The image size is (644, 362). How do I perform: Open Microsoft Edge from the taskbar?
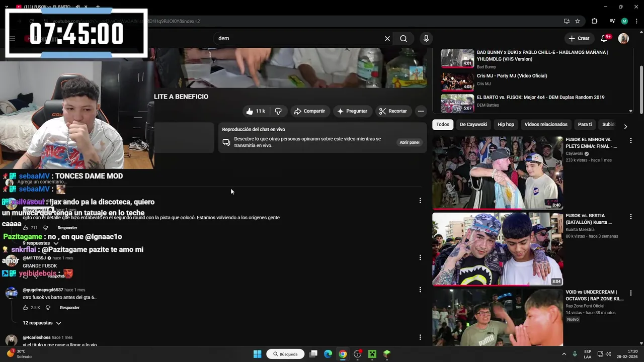pos(328,354)
